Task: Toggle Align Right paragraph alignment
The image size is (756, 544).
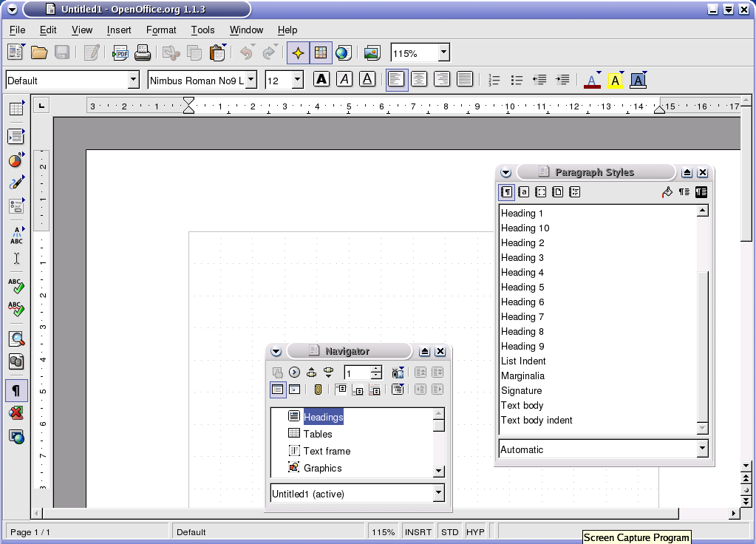Action: pos(442,79)
